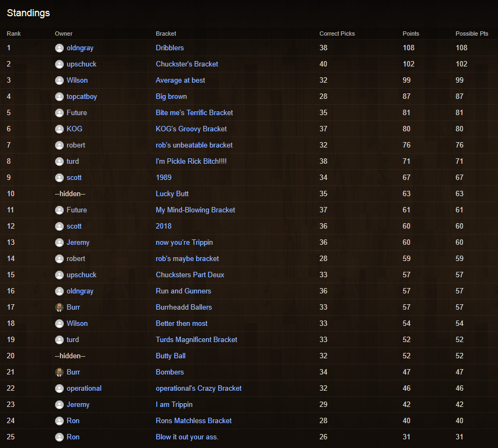This screenshot has height=448, width=498.
Task: Click KOG's avatar icon
Action: pos(59,129)
